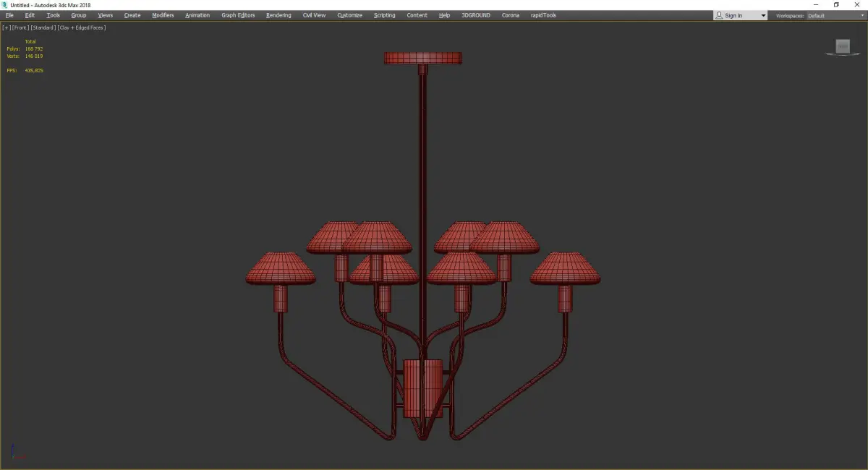Click the ViewCube in the viewport corner
The width and height of the screenshot is (868, 470).
[x=842, y=47]
